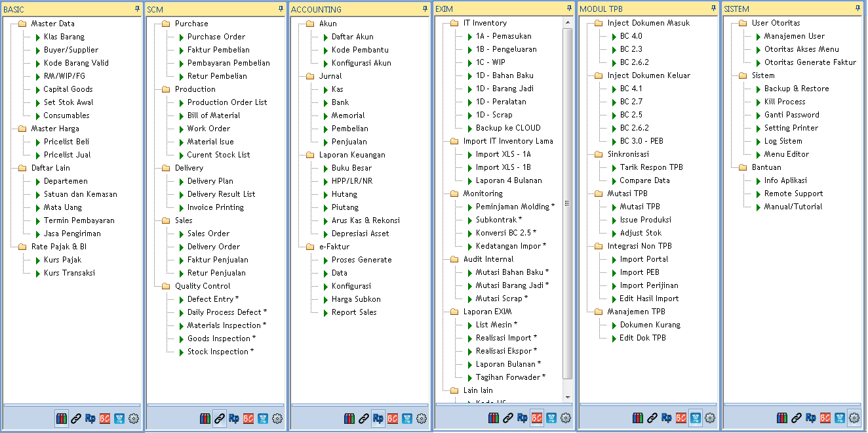Click the books icon in BASIC panel

pyautogui.click(x=61, y=419)
